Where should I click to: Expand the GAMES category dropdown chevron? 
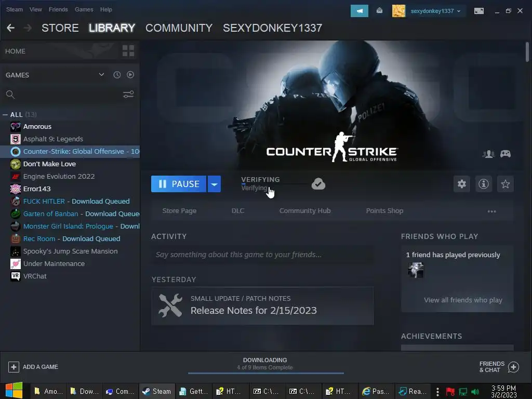pyautogui.click(x=101, y=75)
